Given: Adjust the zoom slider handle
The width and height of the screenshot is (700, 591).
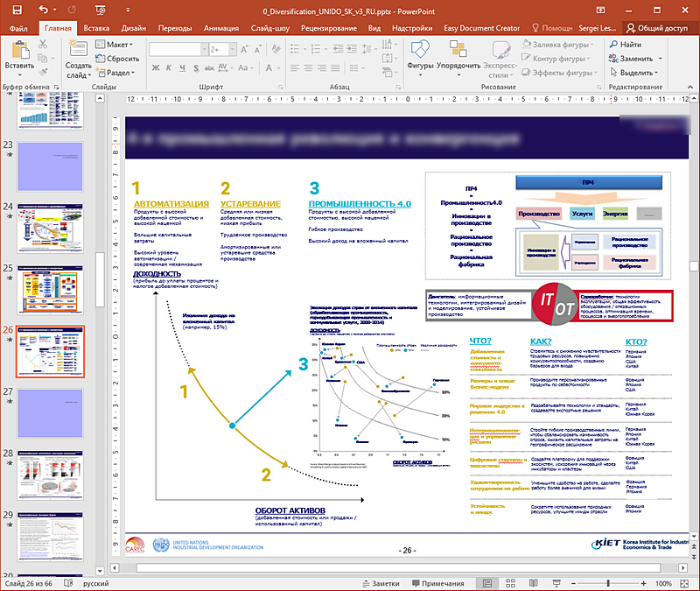Looking at the screenshot, I should tap(607, 583).
